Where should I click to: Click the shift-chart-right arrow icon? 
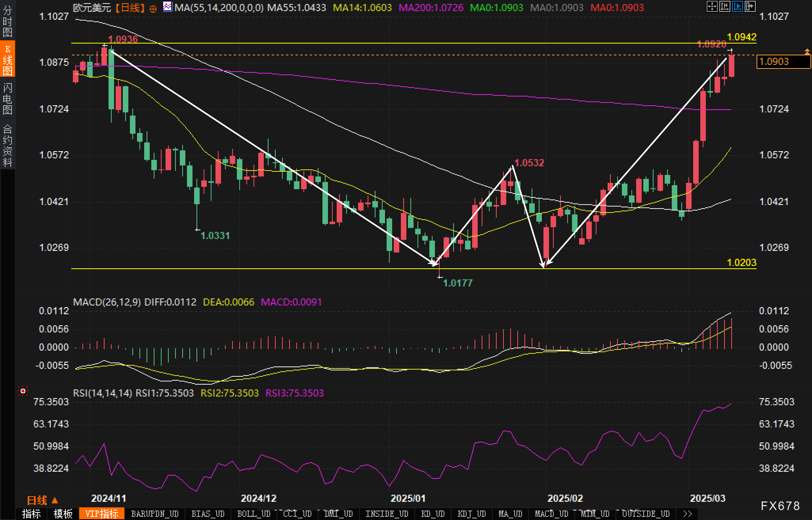click(x=750, y=6)
